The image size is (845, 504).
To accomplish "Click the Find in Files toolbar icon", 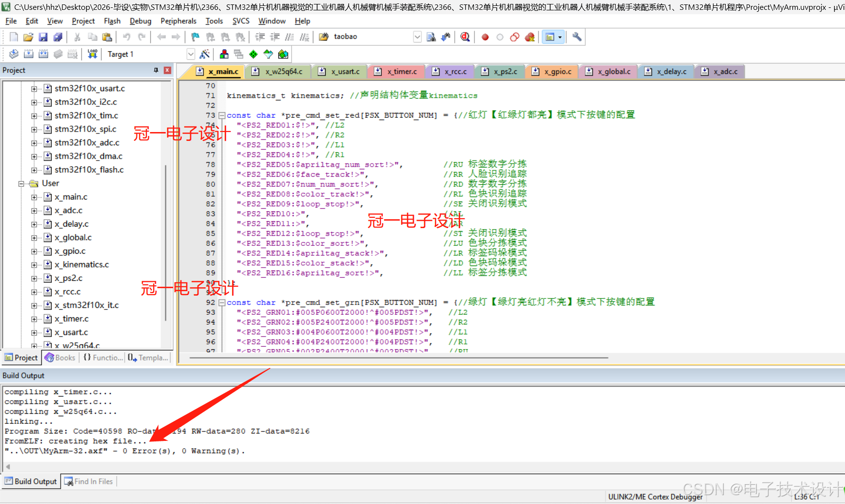I will coord(431,37).
